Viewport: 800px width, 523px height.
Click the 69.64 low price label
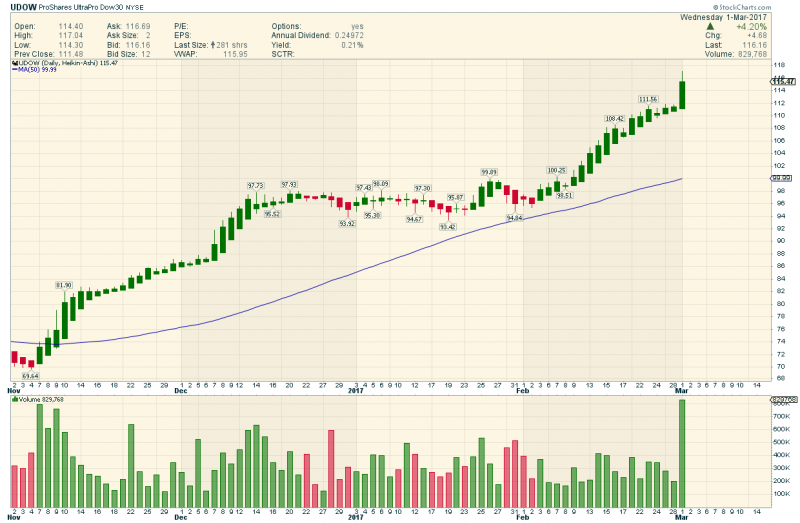(x=31, y=376)
